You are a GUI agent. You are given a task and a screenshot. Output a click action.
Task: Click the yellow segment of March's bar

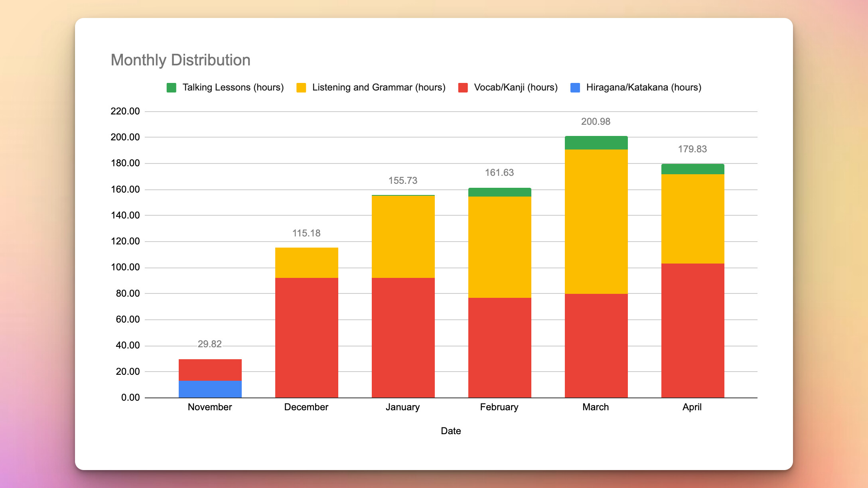pyautogui.click(x=596, y=221)
